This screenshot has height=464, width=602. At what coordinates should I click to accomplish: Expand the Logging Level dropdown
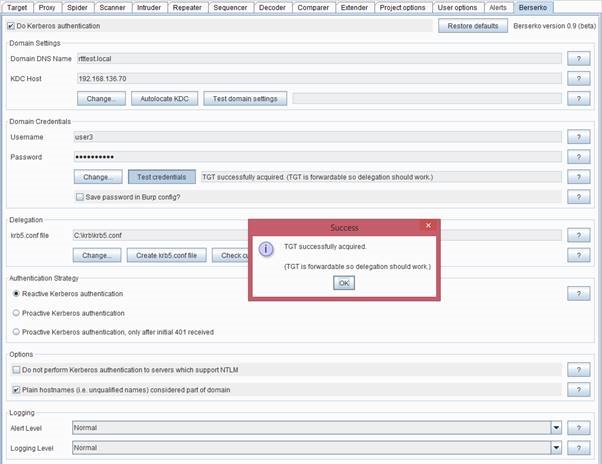pyautogui.click(x=556, y=448)
